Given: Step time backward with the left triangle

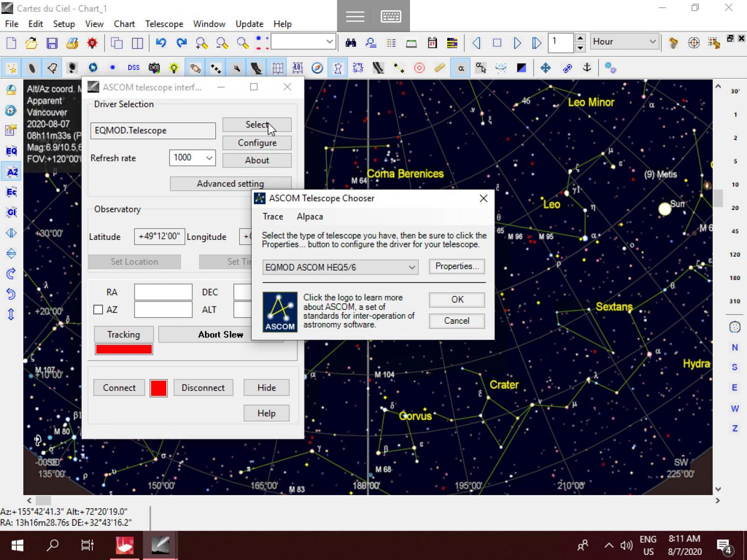Looking at the screenshot, I should pyautogui.click(x=476, y=43).
